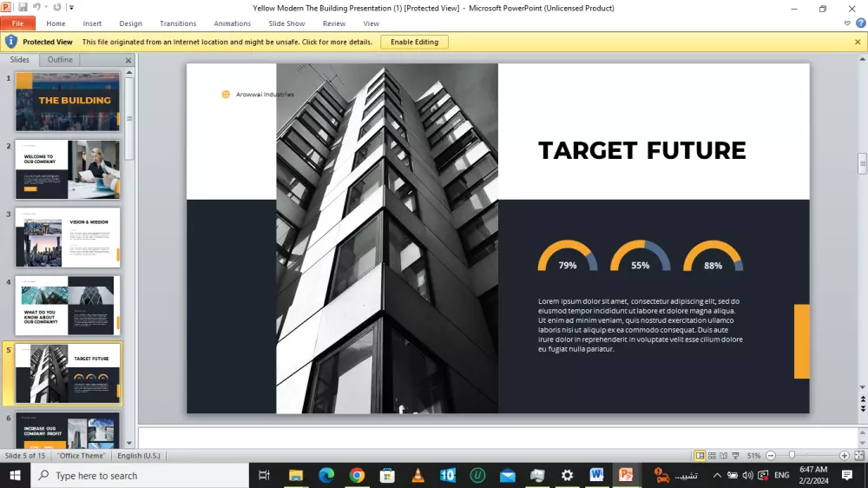Click the Protected View details message
Screen dimensions: 868x488
coord(227,42)
